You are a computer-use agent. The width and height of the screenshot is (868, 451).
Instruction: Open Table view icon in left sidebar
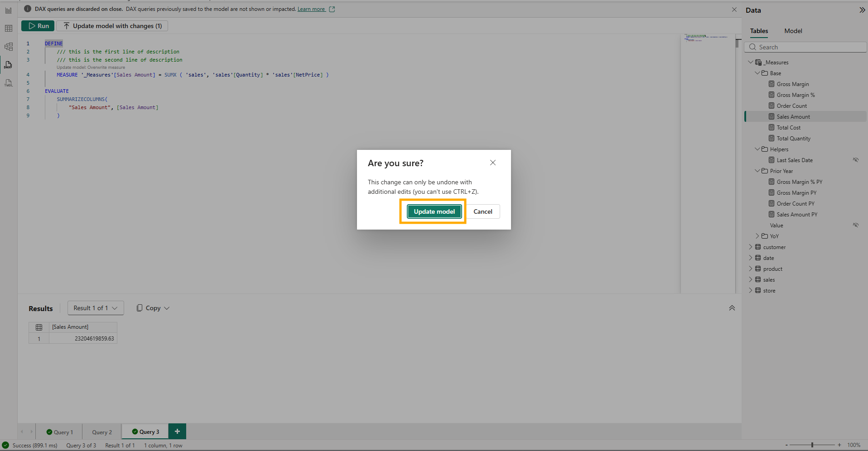pyautogui.click(x=9, y=29)
